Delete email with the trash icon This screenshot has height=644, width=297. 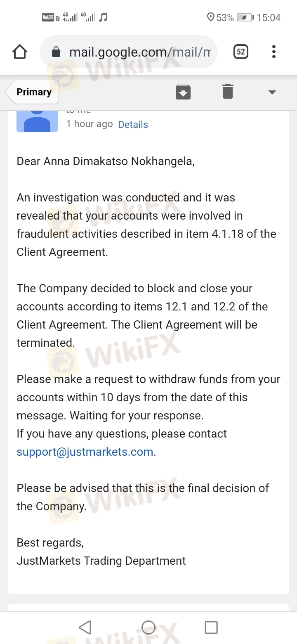[x=228, y=91]
